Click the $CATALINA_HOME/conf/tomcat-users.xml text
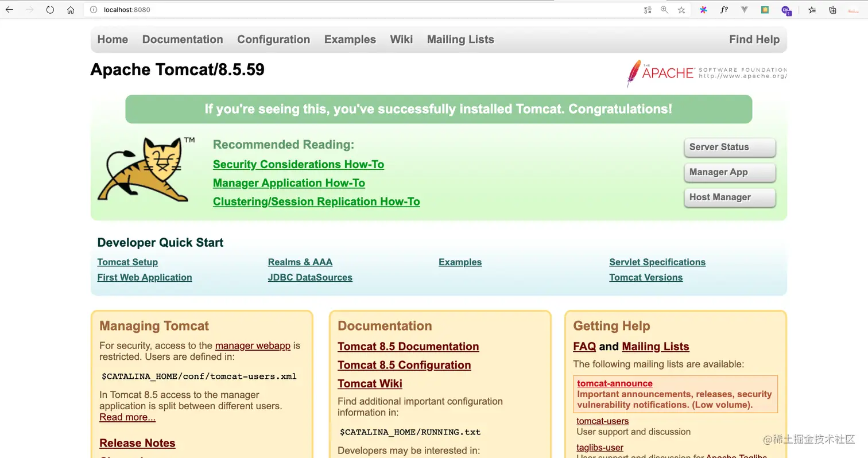868x458 pixels. click(x=199, y=377)
